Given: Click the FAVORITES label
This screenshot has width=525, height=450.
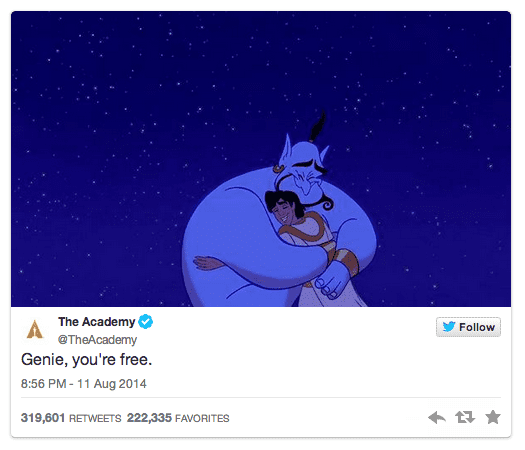Looking at the screenshot, I should pos(202,418).
